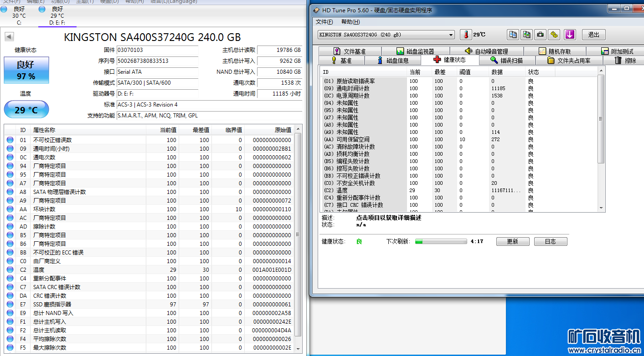The width and height of the screenshot is (644, 356).
Task: Click the serial number field 50026B7380833513
Action: coord(157,61)
